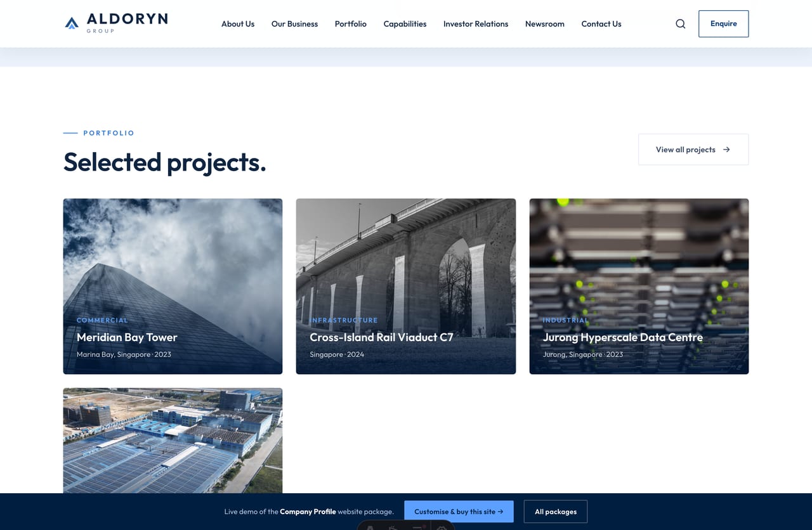The width and height of the screenshot is (812, 530).
Task: Click the All packages button
Action: [x=556, y=512]
